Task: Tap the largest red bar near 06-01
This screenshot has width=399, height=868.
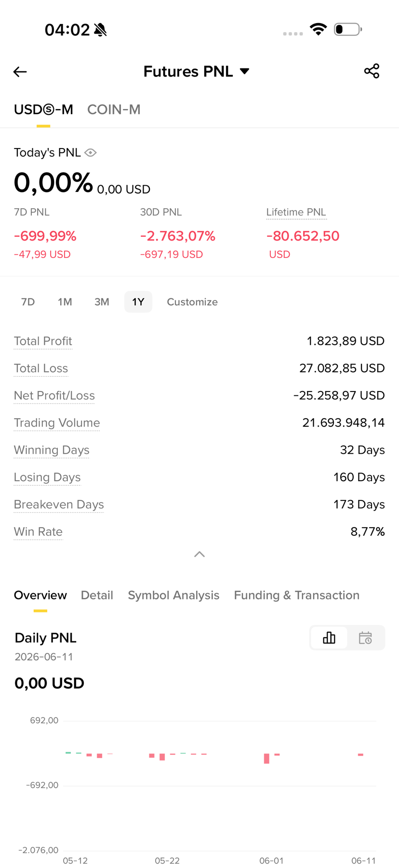Action: click(x=266, y=759)
